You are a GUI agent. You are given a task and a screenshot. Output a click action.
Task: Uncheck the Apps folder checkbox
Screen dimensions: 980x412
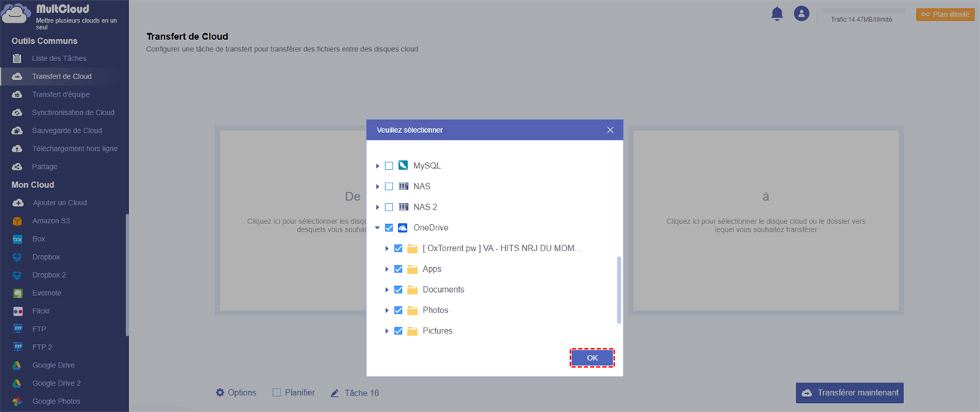point(398,269)
